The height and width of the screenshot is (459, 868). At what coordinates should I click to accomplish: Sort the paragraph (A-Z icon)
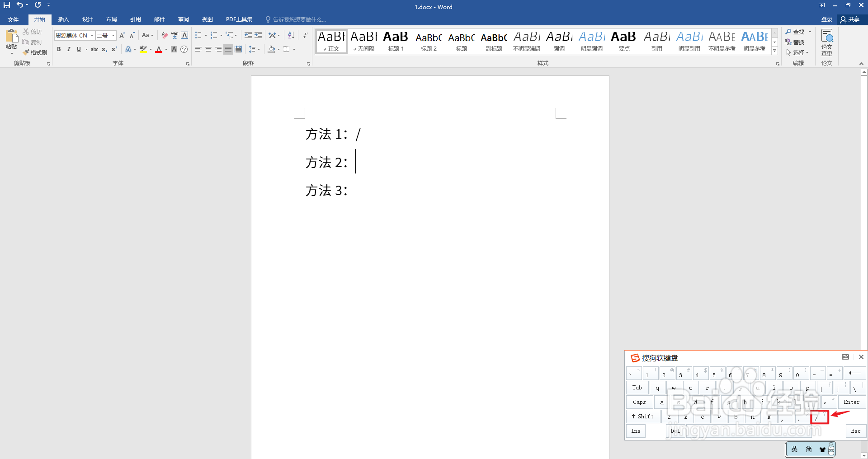click(291, 35)
